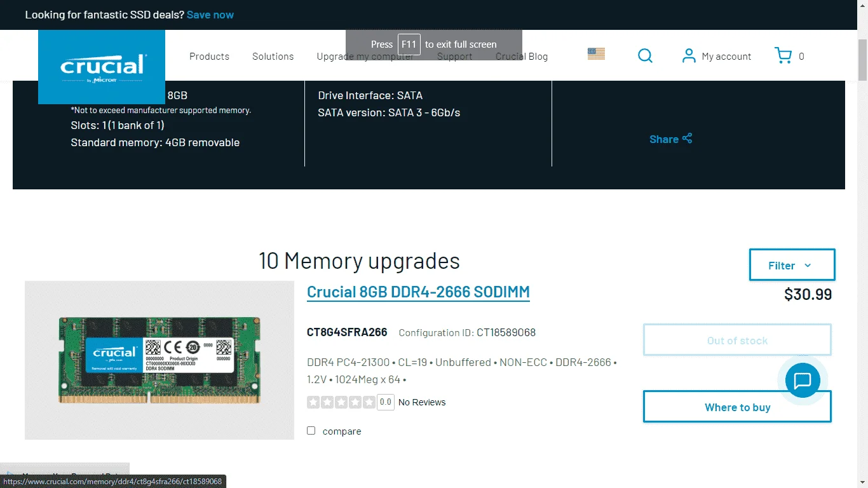
Task: Click Slots: 1 (1 bank of 1) text
Action: tap(118, 125)
